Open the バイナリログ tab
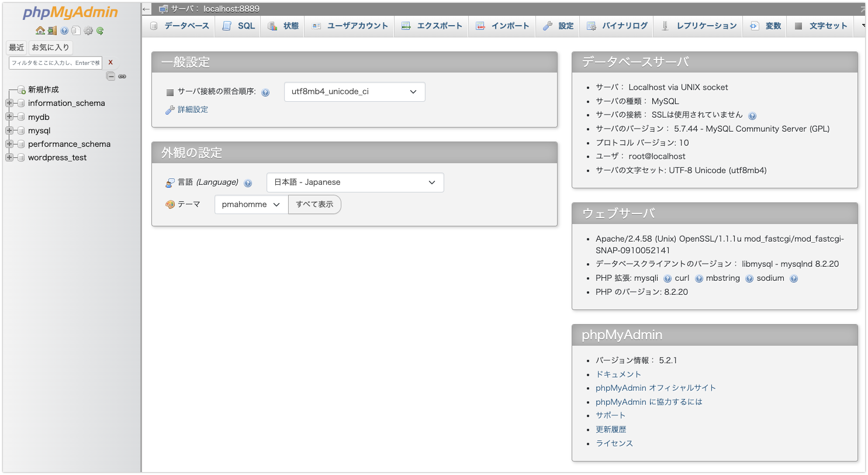 click(x=617, y=26)
